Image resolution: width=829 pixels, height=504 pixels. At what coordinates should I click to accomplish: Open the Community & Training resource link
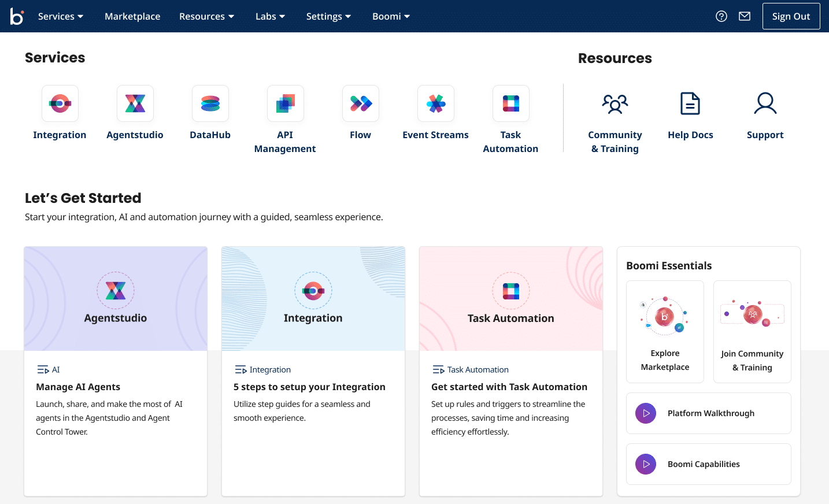tap(615, 142)
